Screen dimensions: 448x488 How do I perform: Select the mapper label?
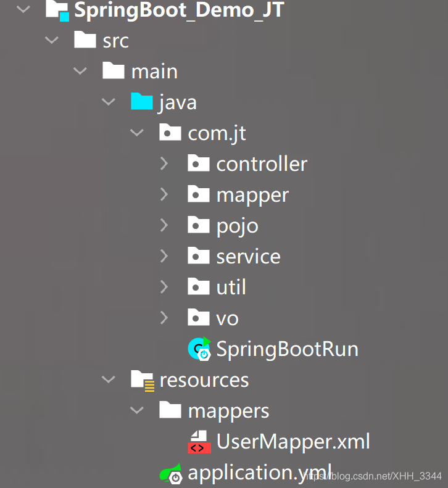coord(252,196)
